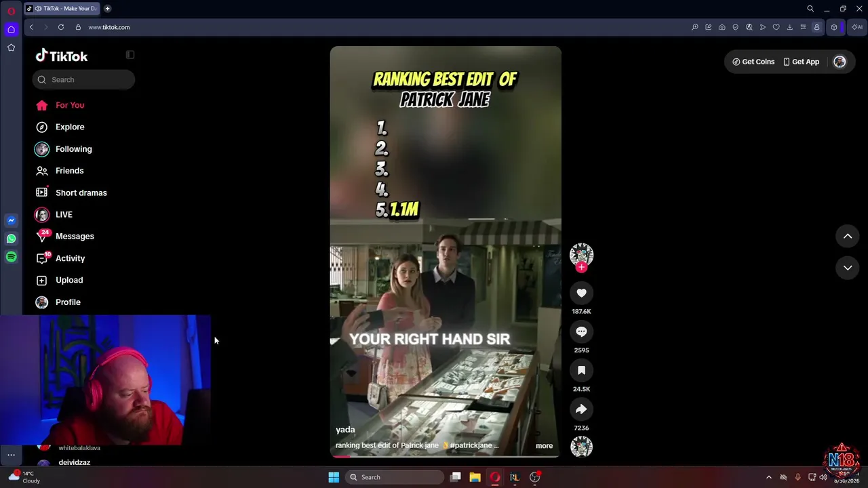Open Spotify in Opera sidebar
868x488 pixels.
tap(11, 257)
